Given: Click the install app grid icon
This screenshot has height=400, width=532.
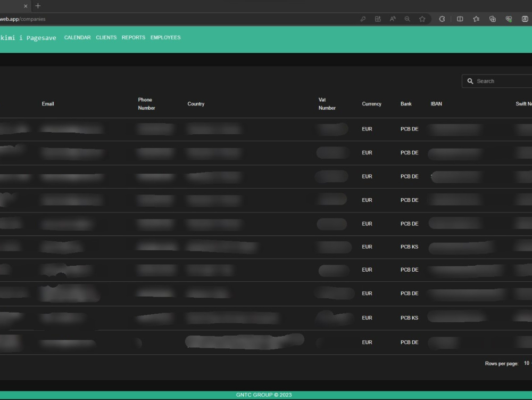Looking at the screenshot, I should click(x=378, y=19).
